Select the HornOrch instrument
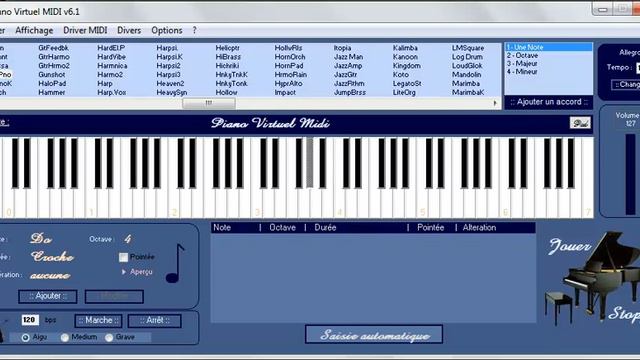The width and height of the screenshot is (640, 360). 290,57
